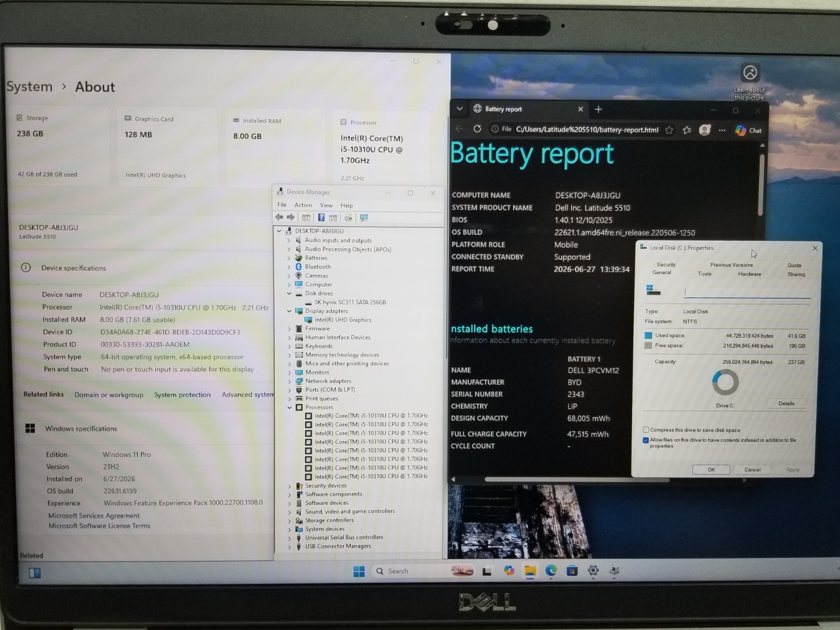840x630 pixels.
Task: Collapse the Processors node
Action: 289,407
